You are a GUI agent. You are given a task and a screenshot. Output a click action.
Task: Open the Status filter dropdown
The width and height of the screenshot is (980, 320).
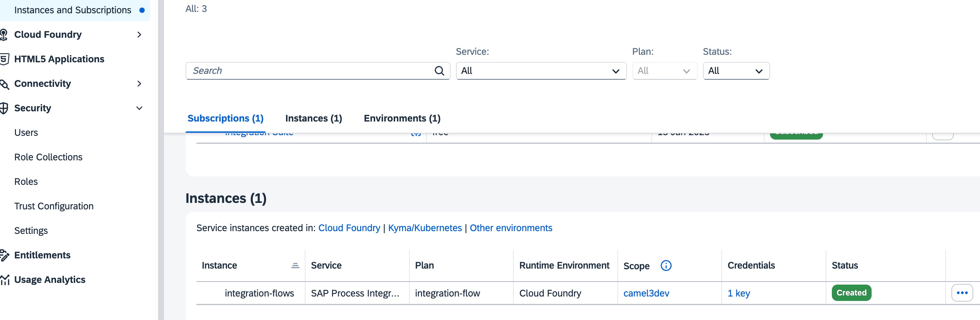tap(736, 71)
